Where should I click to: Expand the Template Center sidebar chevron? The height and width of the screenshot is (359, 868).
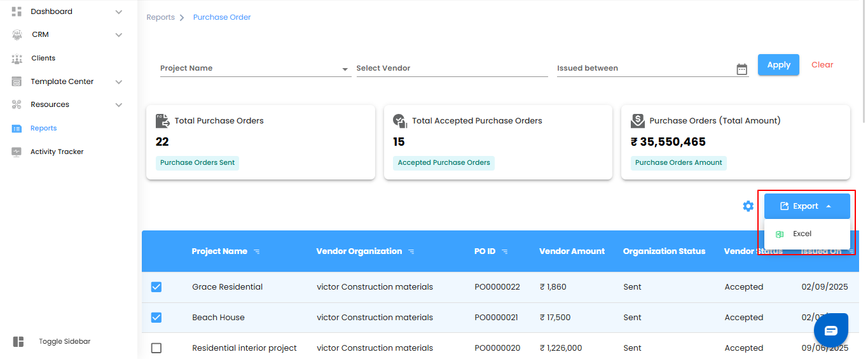coord(119,82)
